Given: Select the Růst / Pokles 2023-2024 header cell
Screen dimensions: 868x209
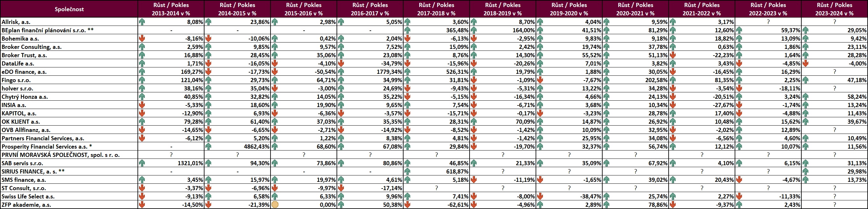Looking at the screenshot, I should (834, 9).
